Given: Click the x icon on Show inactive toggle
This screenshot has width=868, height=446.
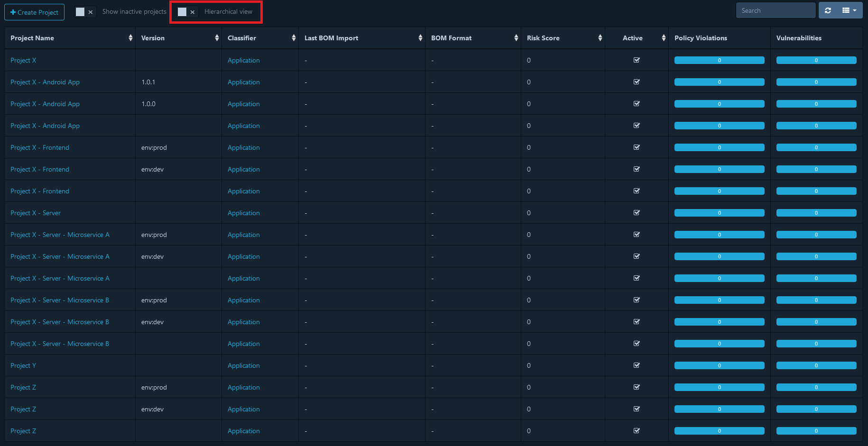Looking at the screenshot, I should point(91,12).
